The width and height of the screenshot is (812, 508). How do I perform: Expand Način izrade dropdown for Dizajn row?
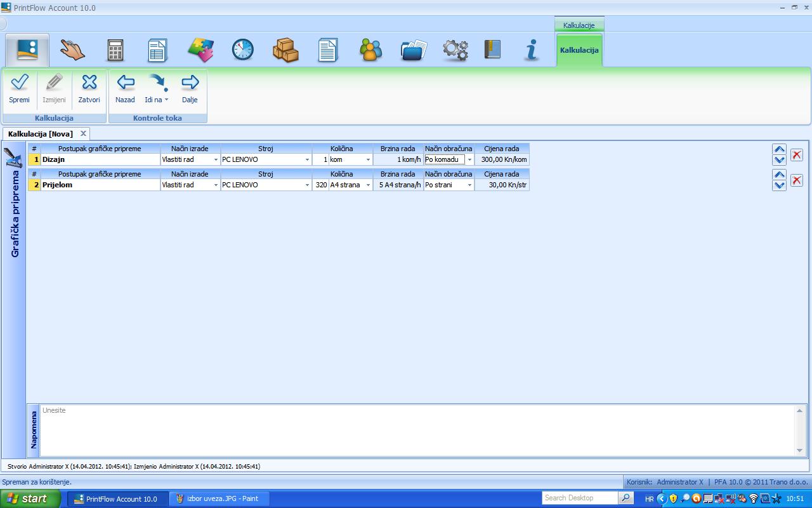216,160
